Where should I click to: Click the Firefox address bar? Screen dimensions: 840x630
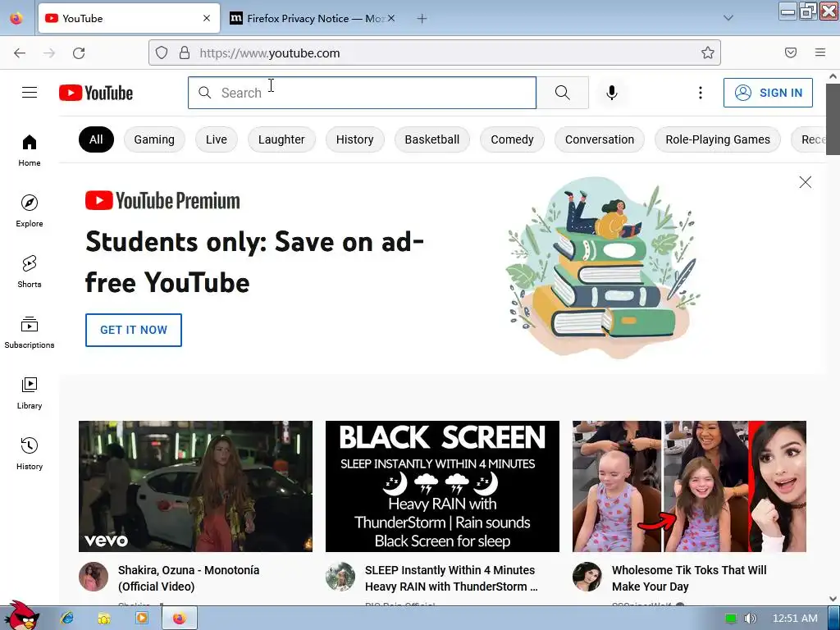click(434, 52)
